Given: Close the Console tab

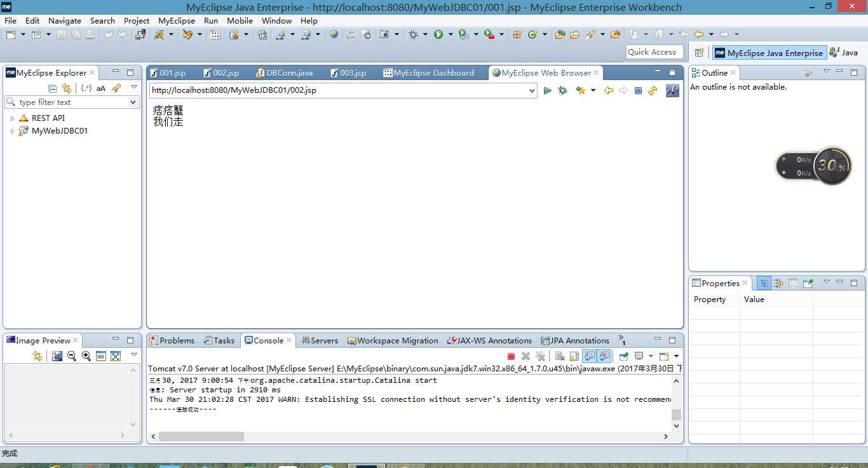Looking at the screenshot, I should point(289,341).
